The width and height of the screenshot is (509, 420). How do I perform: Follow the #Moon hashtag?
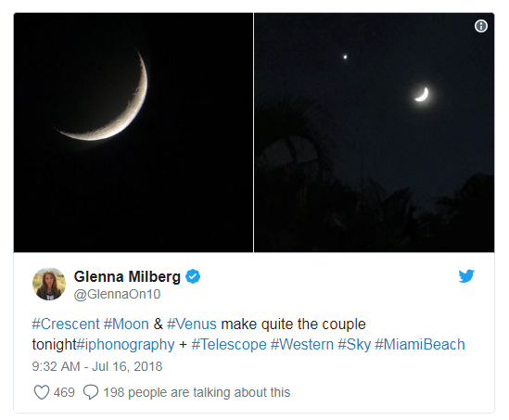point(126,324)
